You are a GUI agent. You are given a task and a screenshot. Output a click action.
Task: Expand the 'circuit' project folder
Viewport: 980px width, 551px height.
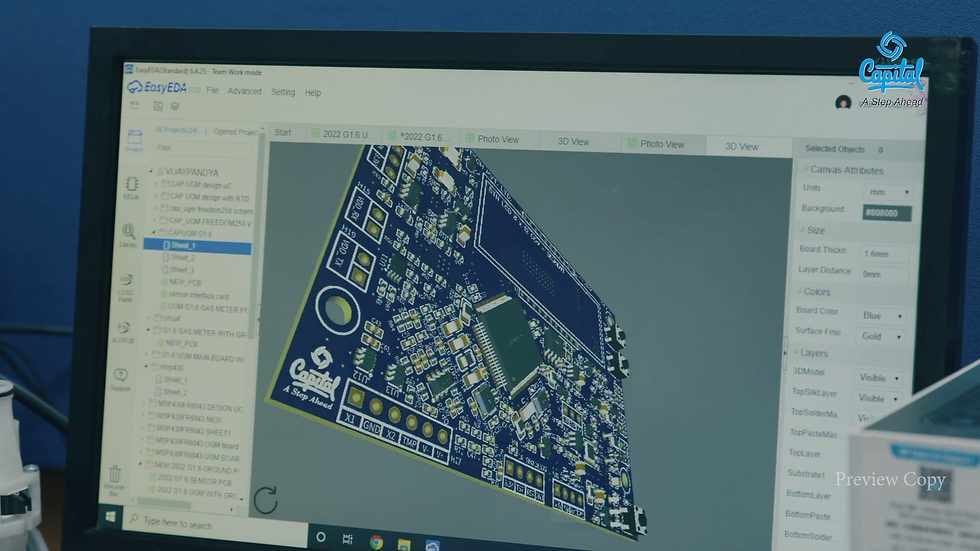click(x=149, y=318)
